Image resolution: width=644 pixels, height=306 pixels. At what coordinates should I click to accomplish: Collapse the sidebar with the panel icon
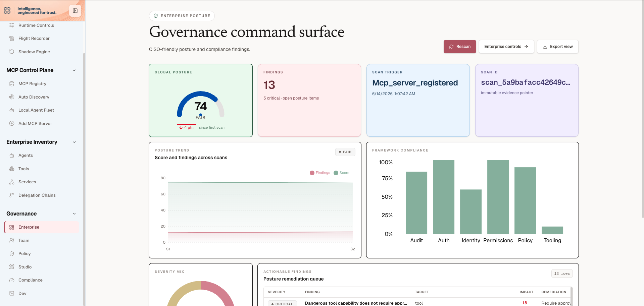point(75,11)
